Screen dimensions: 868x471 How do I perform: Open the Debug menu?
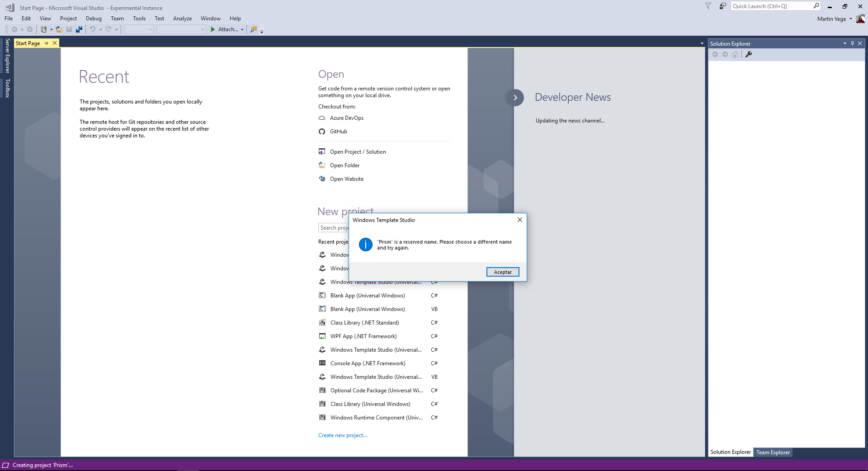94,19
